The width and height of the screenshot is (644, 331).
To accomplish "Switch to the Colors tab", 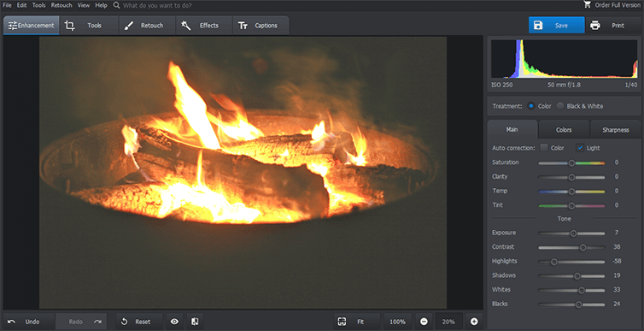I will tap(564, 129).
